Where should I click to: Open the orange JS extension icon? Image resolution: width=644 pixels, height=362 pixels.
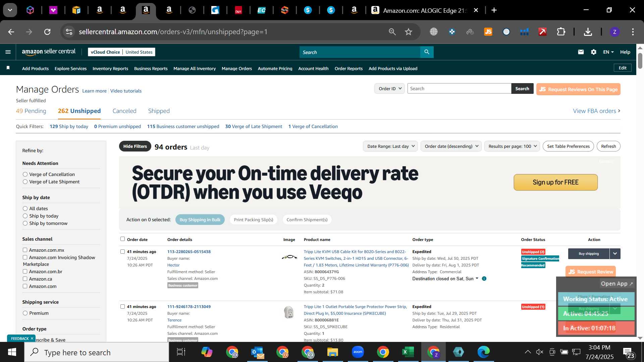[488, 32]
